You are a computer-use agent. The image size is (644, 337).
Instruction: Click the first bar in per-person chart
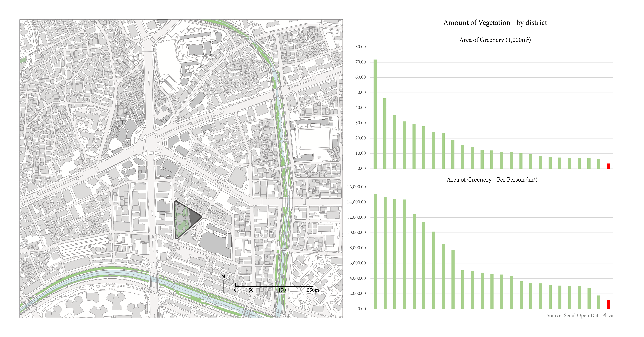(375, 251)
